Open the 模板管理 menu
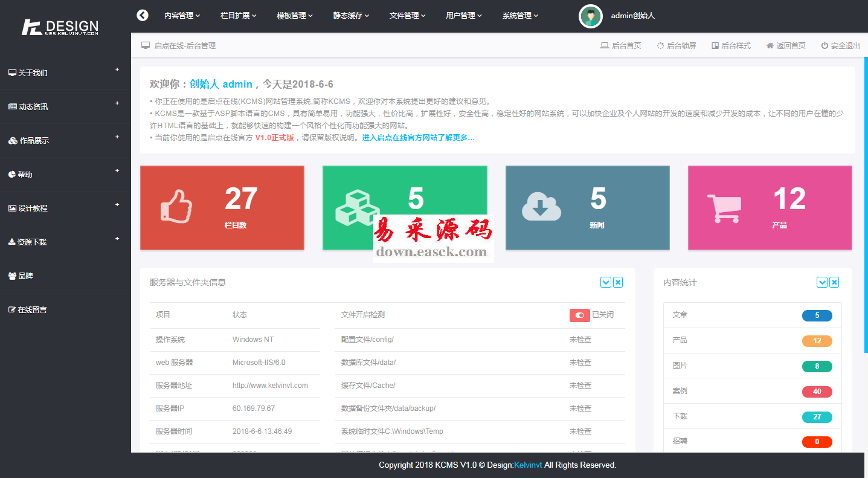The width and height of the screenshot is (868, 478). [x=295, y=16]
